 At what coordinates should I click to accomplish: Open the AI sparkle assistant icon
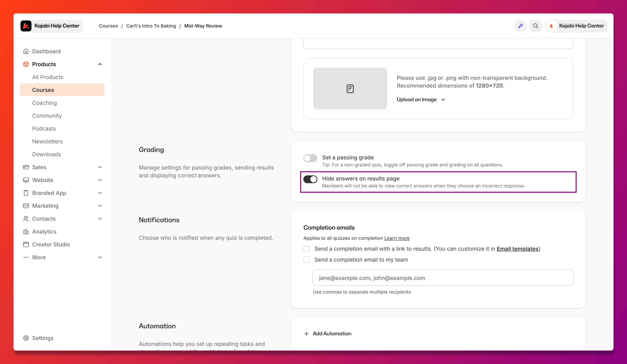[x=520, y=26]
